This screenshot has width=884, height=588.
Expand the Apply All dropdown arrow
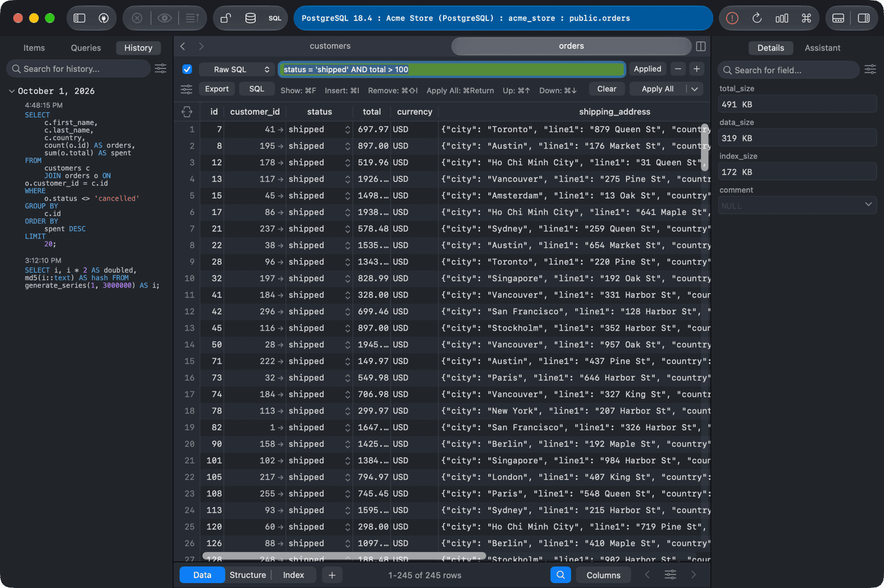click(x=694, y=89)
